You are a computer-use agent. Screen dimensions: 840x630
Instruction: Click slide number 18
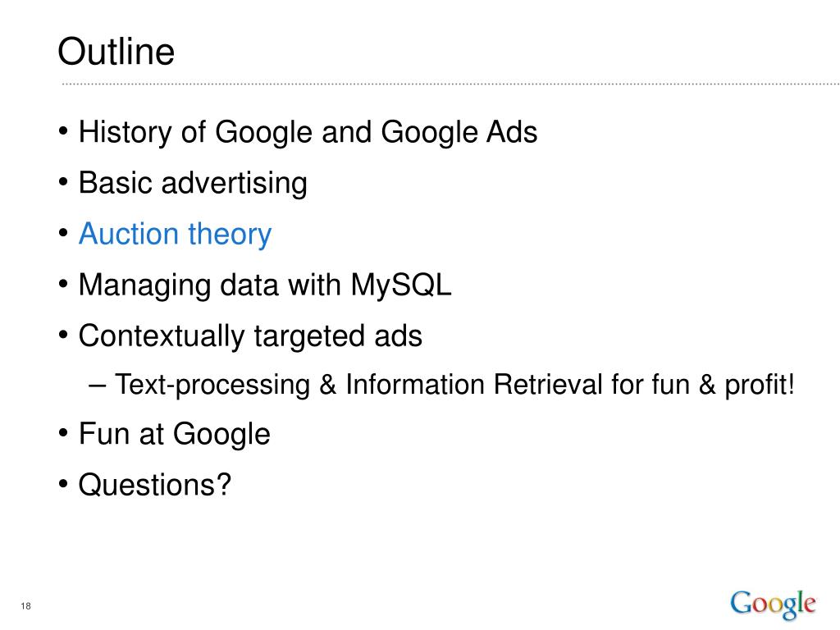(x=25, y=606)
